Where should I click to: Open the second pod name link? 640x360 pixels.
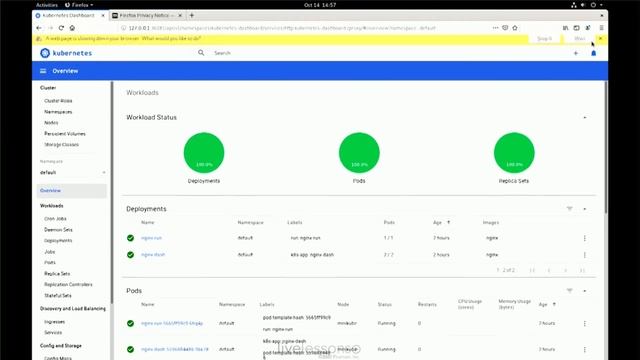[x=175, y=349]
